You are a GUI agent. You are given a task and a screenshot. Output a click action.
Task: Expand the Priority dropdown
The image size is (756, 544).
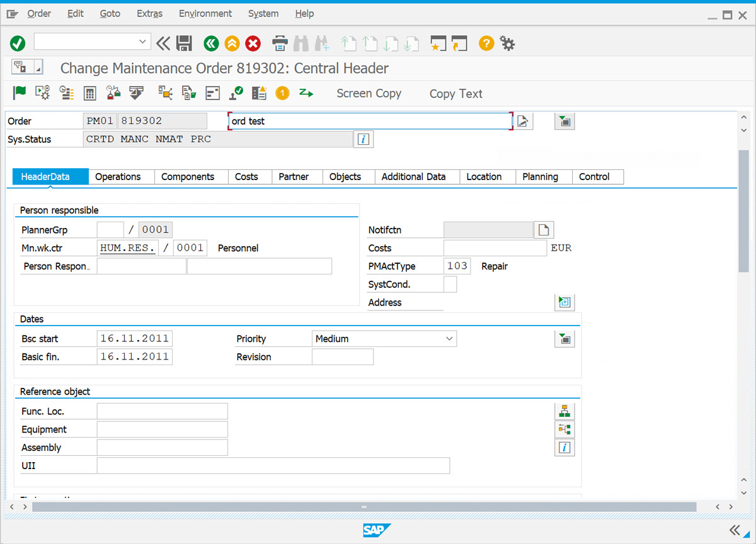(449, 339)
